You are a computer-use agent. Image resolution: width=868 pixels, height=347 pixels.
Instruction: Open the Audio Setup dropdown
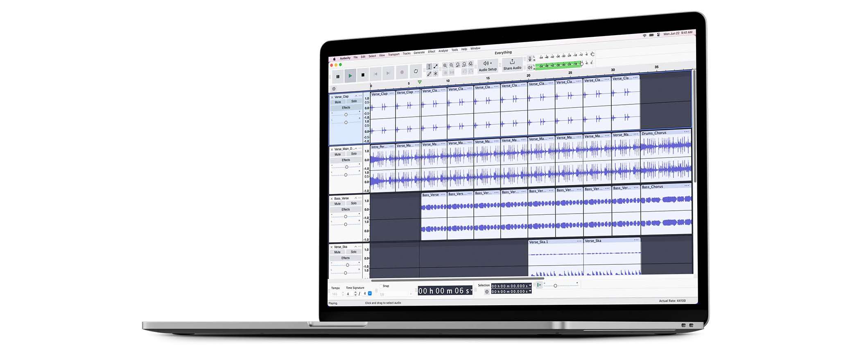[488, 65]
